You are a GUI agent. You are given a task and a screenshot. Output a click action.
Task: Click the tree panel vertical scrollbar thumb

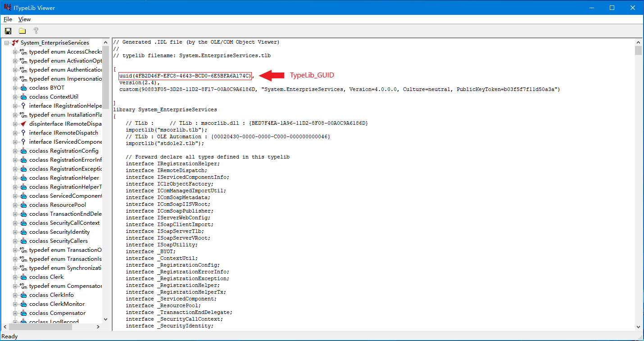tap(106, 77)
